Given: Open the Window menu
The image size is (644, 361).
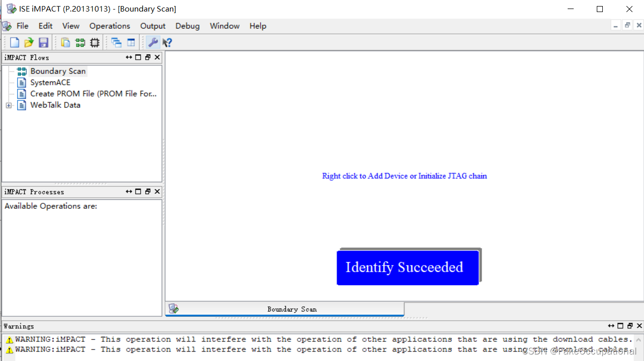Looking at the screenshot, I should coord(225,26).
